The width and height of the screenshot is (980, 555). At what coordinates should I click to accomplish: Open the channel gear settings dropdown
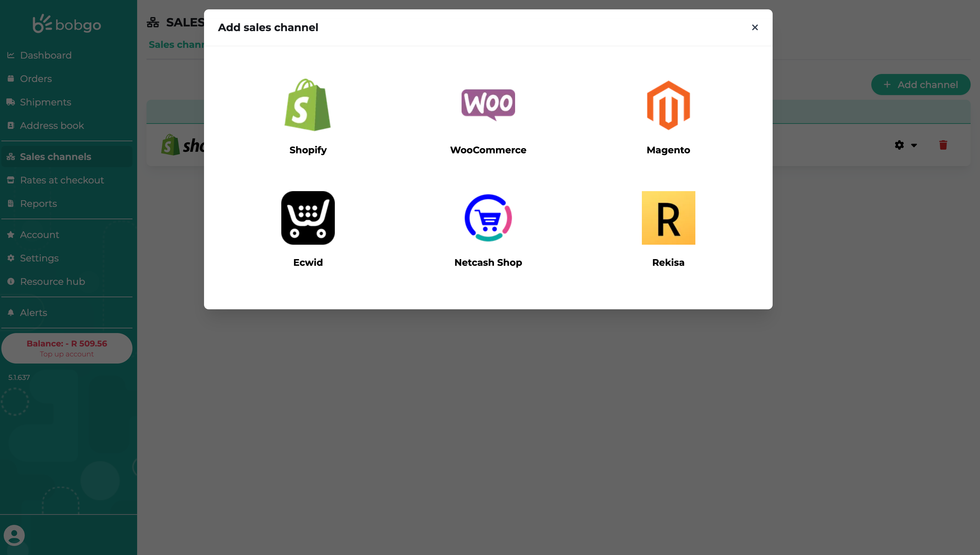[x=905, y=145]
